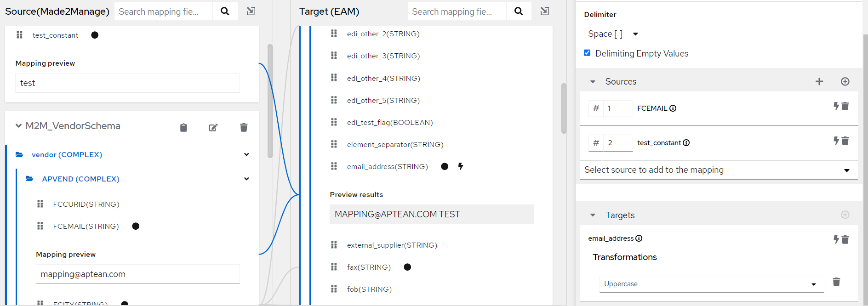Delete the M2M_VendorSchema document
This screenshot has height=306, width=868.
pos(244,128)
